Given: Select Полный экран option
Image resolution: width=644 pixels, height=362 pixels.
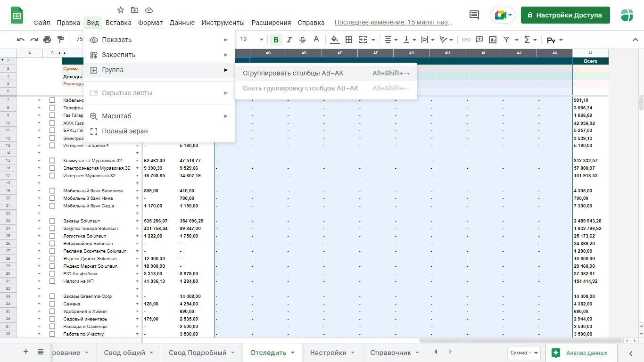Looking at the screenshot, I should [159, 131].
